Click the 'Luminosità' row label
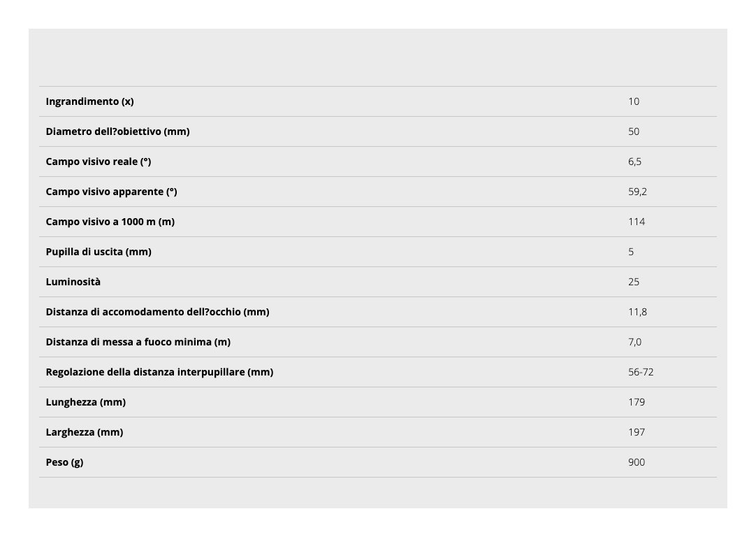This screenshot has height=537, width=756. point(73,282)
